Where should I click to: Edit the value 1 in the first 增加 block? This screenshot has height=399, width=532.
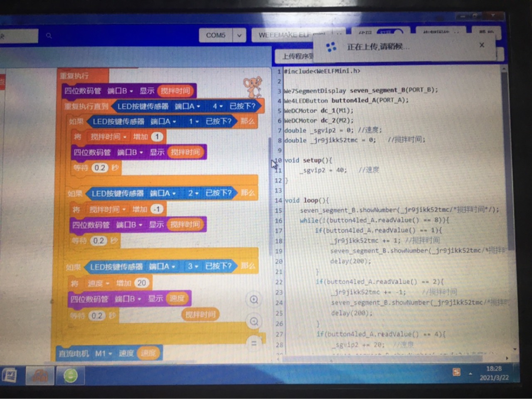tap(157, 136)
